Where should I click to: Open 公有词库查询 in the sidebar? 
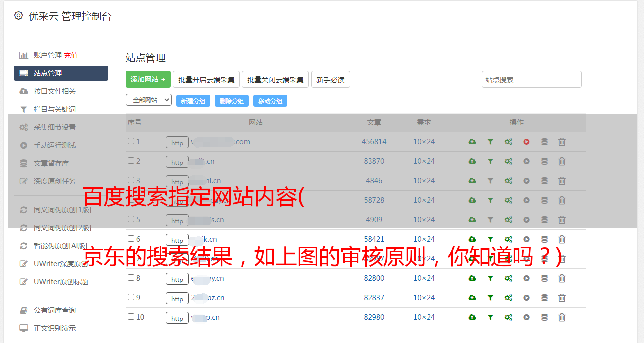tap(55, 310)
